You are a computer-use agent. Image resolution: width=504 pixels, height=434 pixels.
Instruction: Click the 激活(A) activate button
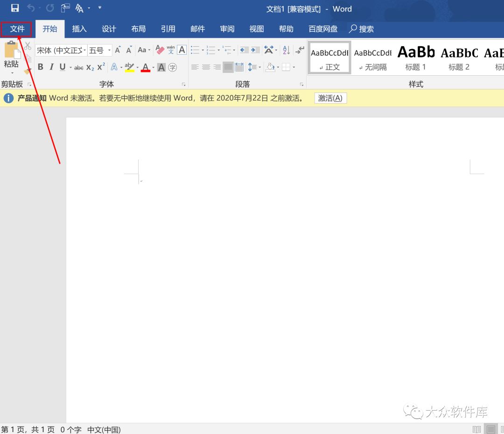(330, 98)
